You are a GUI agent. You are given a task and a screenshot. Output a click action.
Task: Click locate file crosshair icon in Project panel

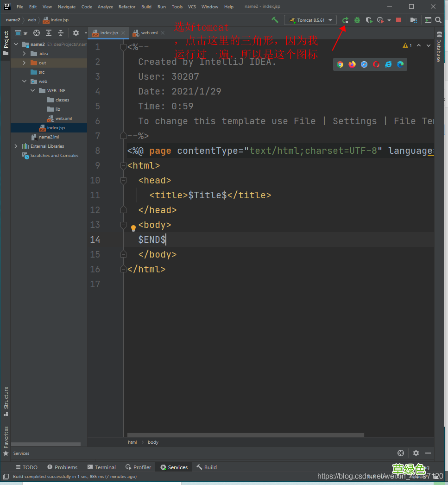pyautogui.click(x=37, y=33)
